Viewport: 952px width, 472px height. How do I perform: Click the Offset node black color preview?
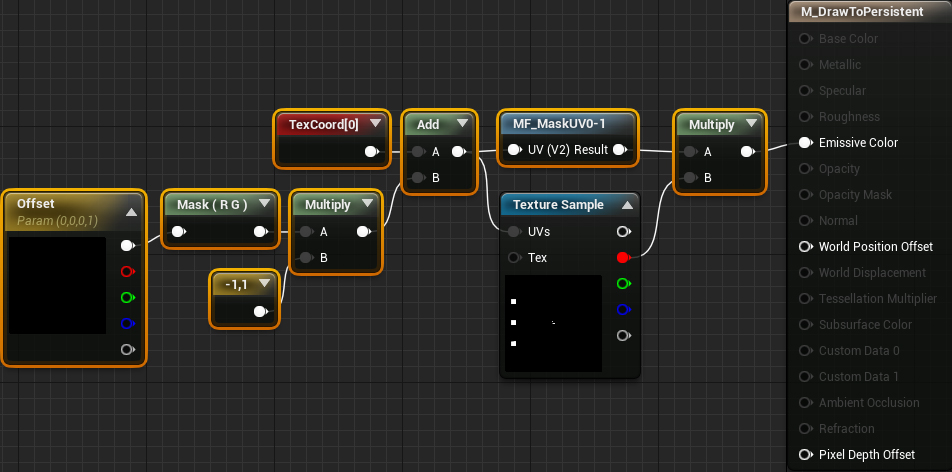coord(57,285)
